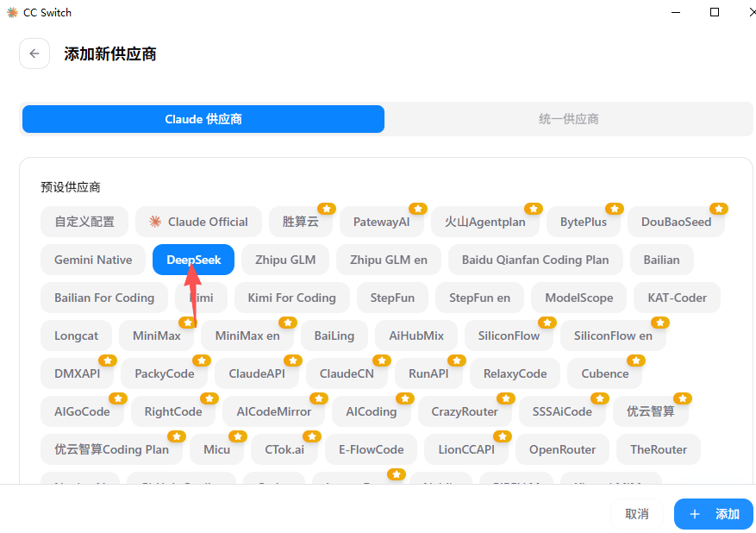Click star badge on LionCCAPI

[503, 436]
